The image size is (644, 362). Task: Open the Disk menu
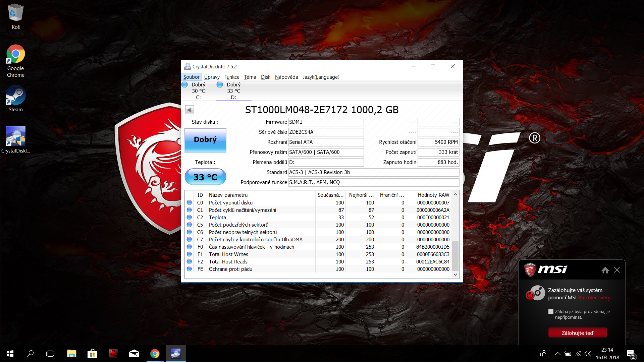point(266,77)
